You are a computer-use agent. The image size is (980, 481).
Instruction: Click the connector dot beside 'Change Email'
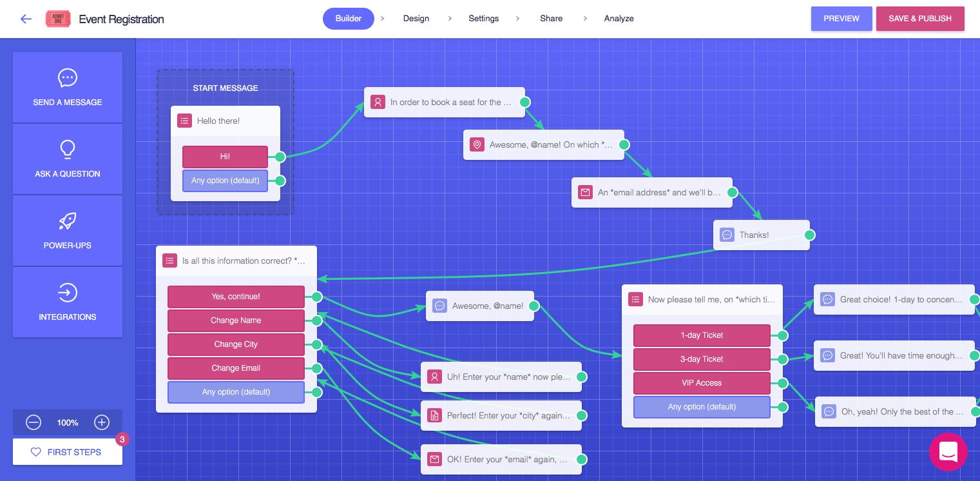coord(316,368)
